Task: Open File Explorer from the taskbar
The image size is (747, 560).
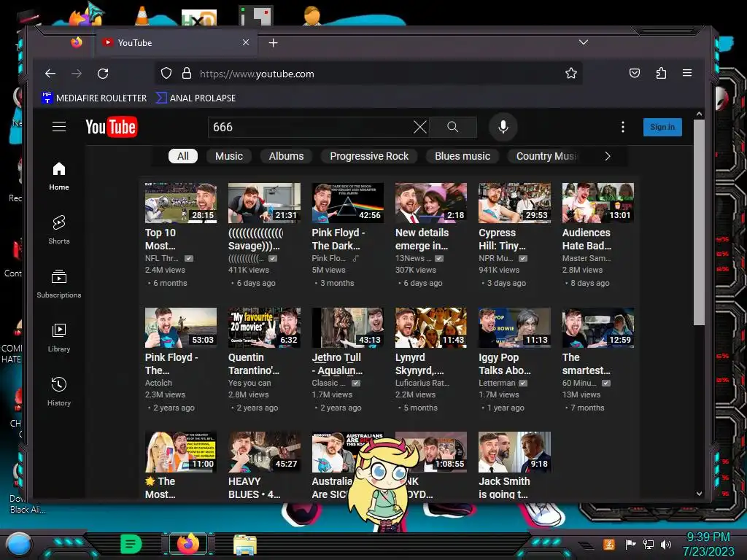Action: click(x=245, y=544)
